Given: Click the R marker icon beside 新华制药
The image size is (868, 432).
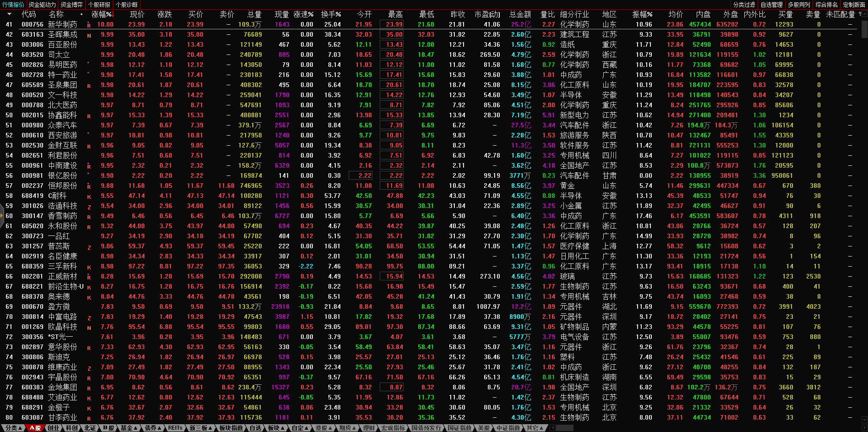Looking at the screenshot, I should 89,25.
